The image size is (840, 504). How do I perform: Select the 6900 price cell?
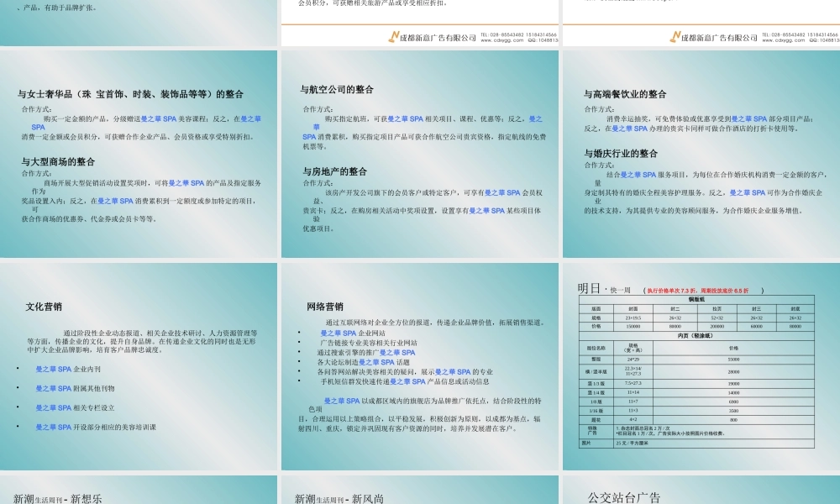point(734,402)
